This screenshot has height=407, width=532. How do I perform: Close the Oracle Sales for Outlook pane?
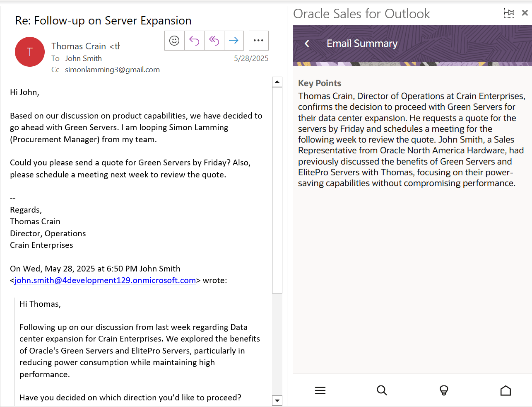pos(525,13)
